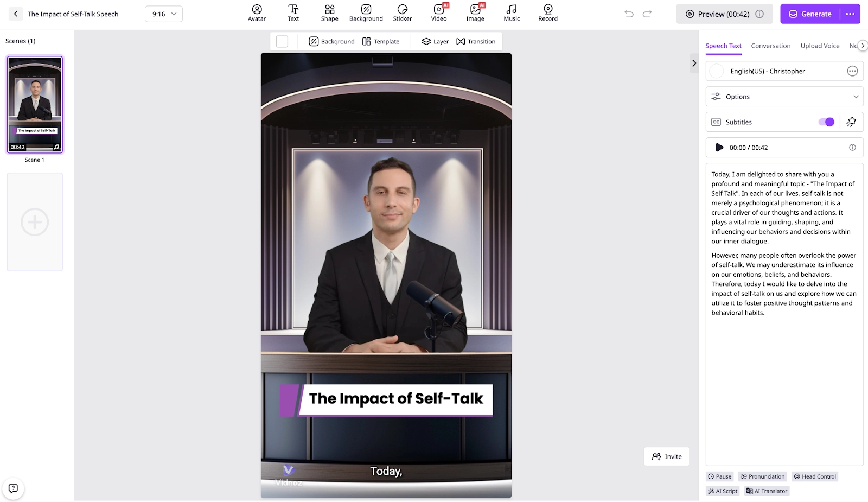Viewport: 868px width, 502px height.
Task: Switch to the Conversation tab
Action: [x=770, y=46]
